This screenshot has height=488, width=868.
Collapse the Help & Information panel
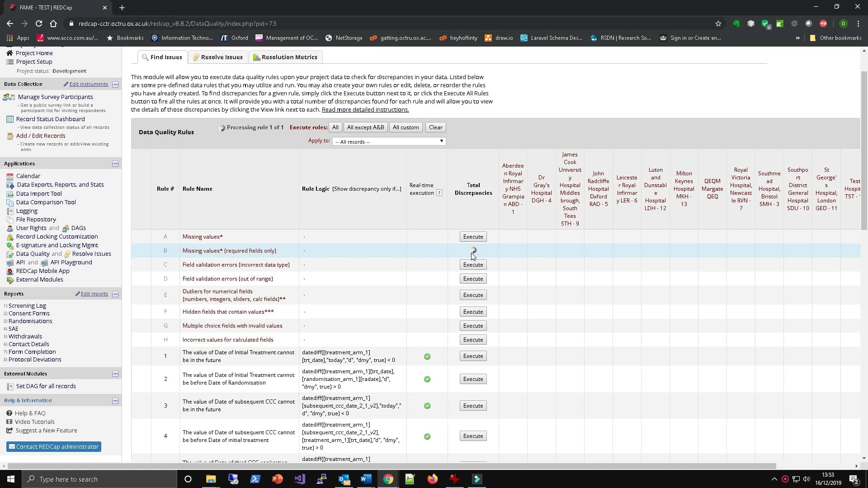coord(115,401)
